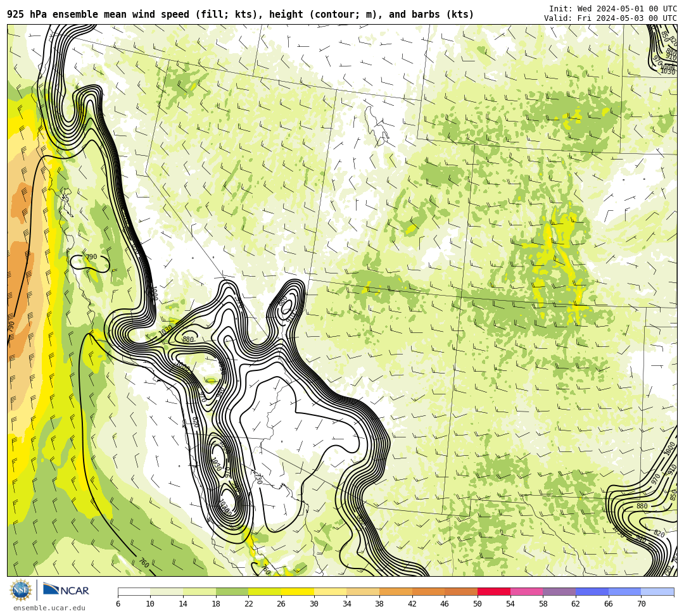This screenshot has width=684, height=616.
Task: Select the map title starting '925 hPa ensemble mean'
Action: tap(241, 15)
